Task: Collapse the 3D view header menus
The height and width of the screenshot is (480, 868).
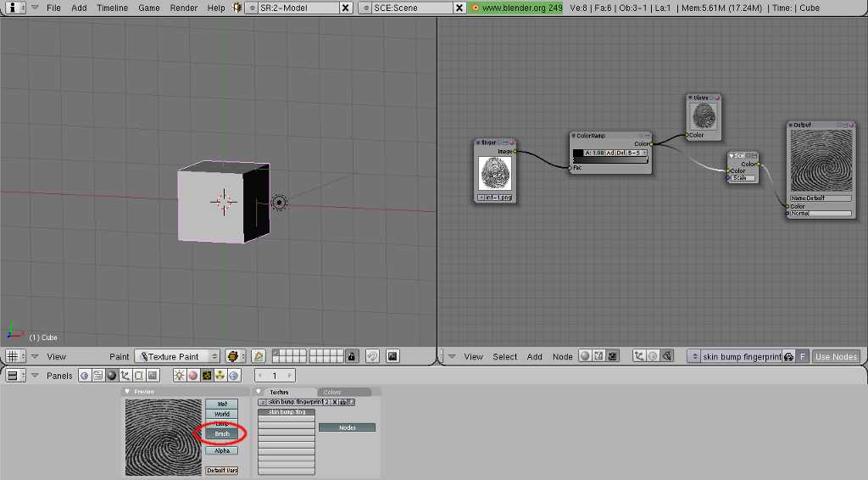Action: [35, 356]
